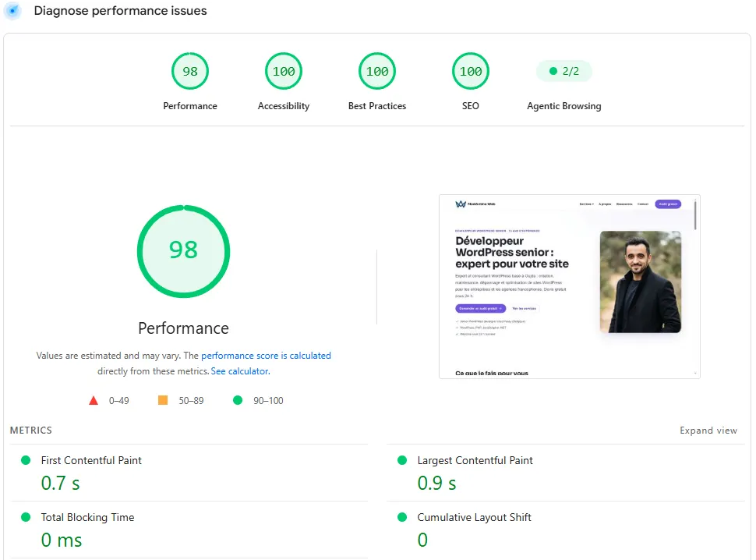Jump to the SEO score gauge
Screen dimensions: 756x560
coord(471,71)
